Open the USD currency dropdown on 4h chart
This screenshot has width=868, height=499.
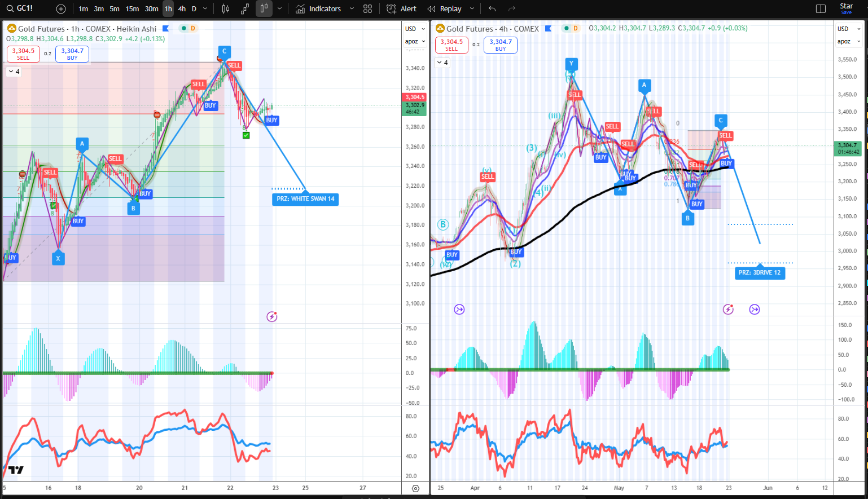pyautogui.click(x=849, y=29)
